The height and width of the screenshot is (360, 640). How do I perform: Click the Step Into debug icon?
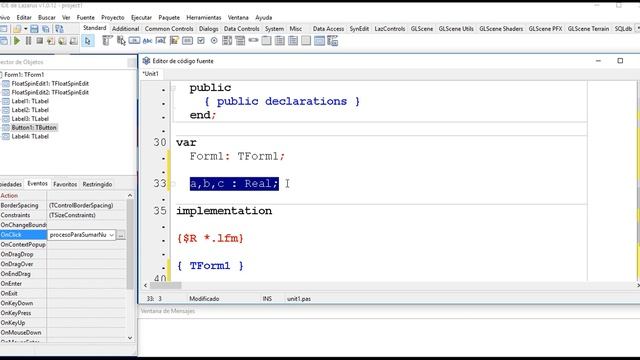tap(51, 41)
